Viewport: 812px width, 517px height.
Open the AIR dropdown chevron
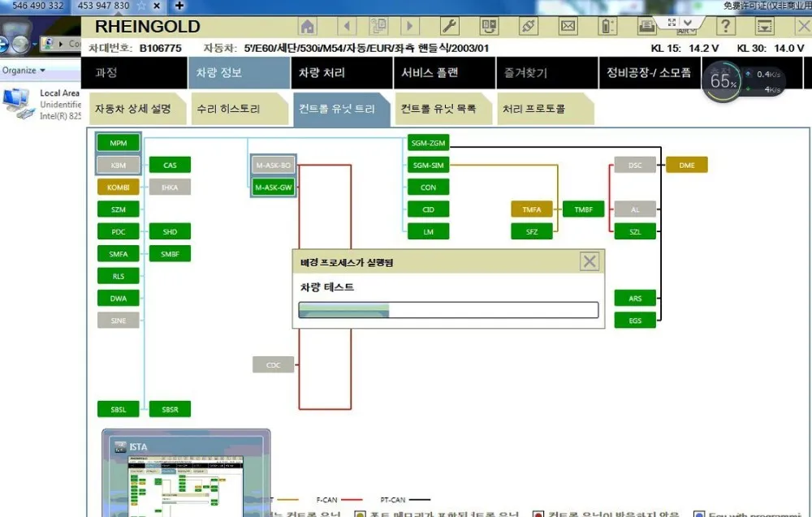coord(687,22)
